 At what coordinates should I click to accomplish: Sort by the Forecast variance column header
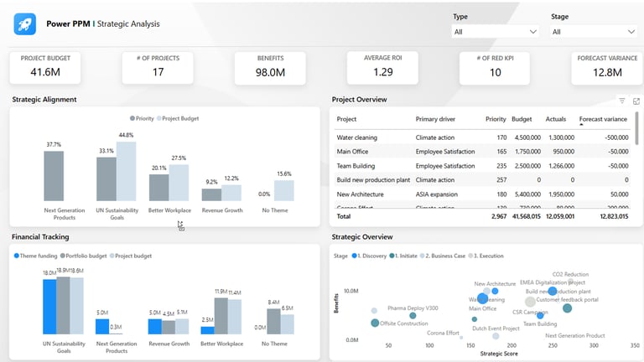click(x=603, y=119)
